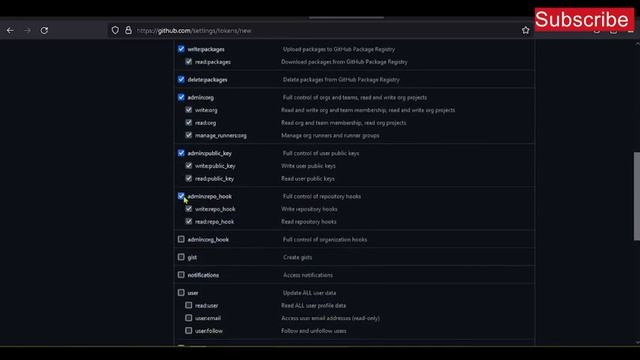Click the 'Full control of user public keys' text
640x360 pixels.
point(321,153)
